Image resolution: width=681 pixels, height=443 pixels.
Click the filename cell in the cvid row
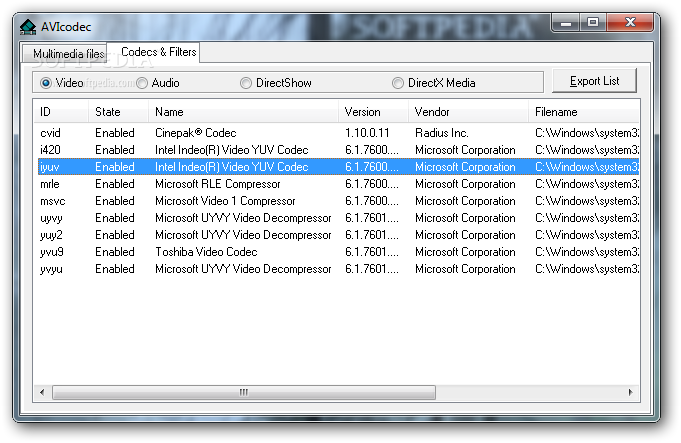(x=587, y=133)
